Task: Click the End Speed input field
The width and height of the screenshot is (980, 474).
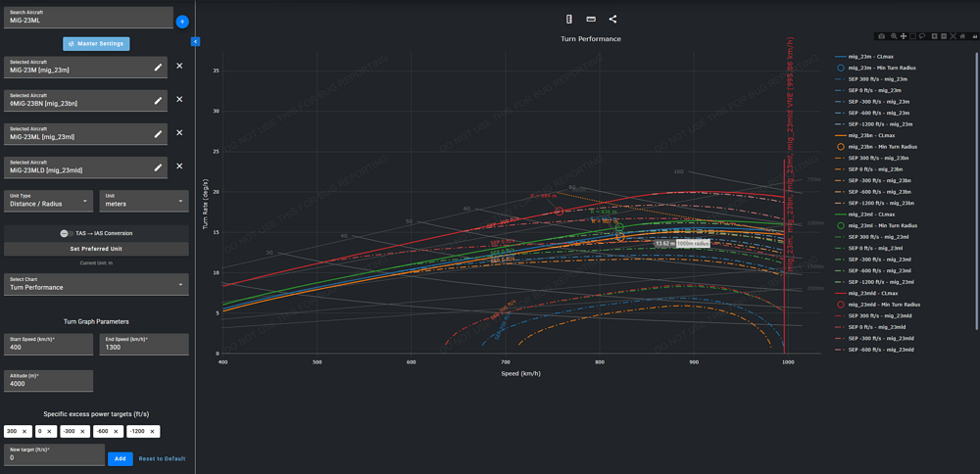Action: (x=144, y=344)
